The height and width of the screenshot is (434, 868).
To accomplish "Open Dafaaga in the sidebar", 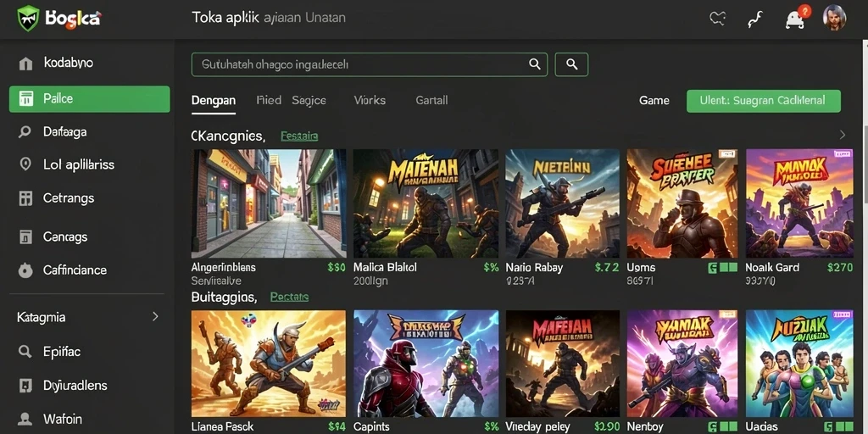I will tap(64, 131).
